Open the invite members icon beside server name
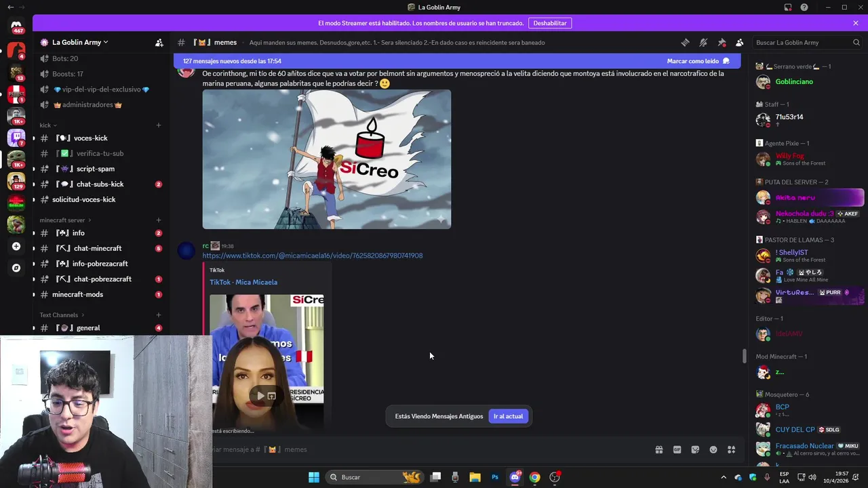Image resolution: width=868 pixels, height=488 pixels. [159, 42]
